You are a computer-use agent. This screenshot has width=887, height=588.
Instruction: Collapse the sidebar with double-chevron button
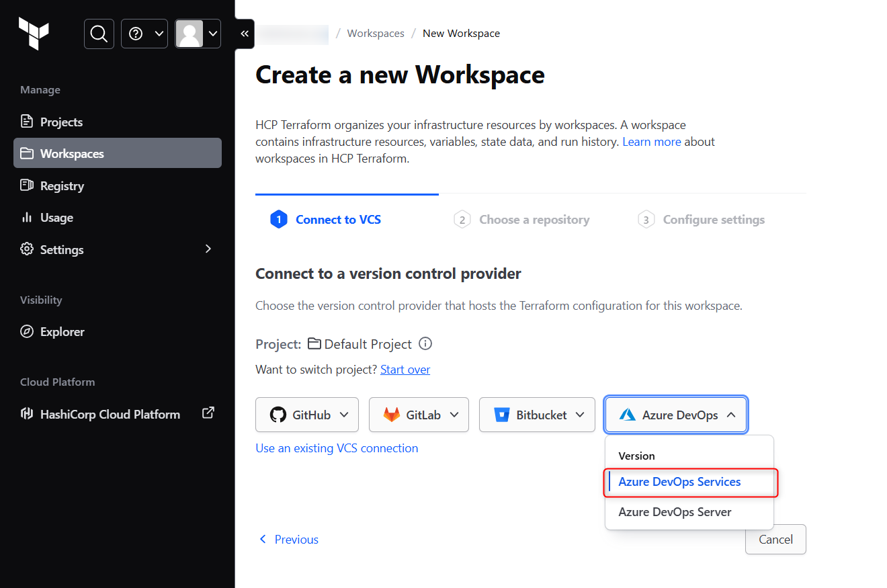(245, 34)
